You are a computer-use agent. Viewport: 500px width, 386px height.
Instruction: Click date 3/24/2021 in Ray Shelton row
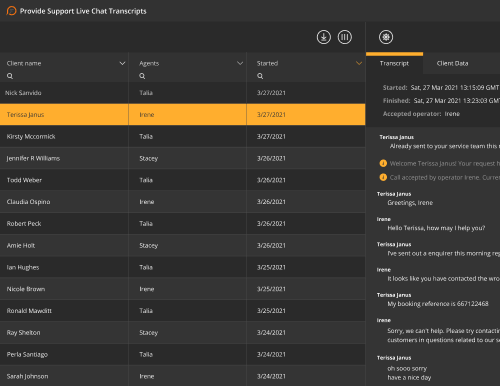[271, 333]
